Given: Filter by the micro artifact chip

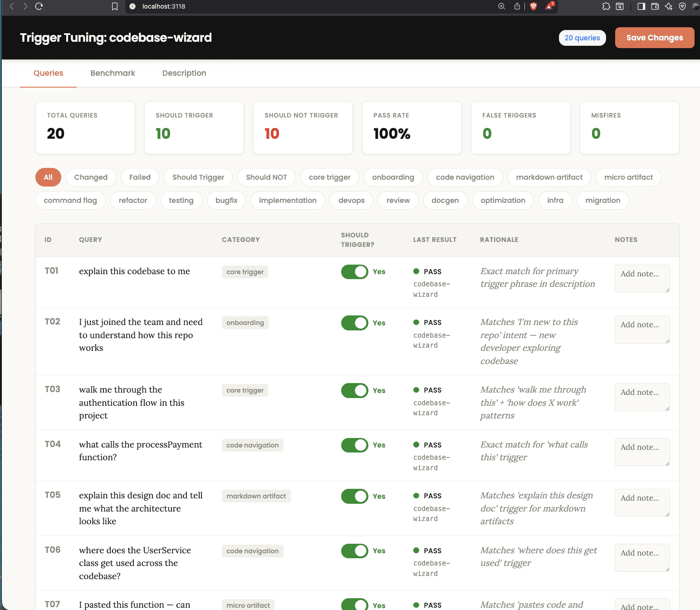Looking at the screenshot, I should pyautogui.click(x=628, y=177).
